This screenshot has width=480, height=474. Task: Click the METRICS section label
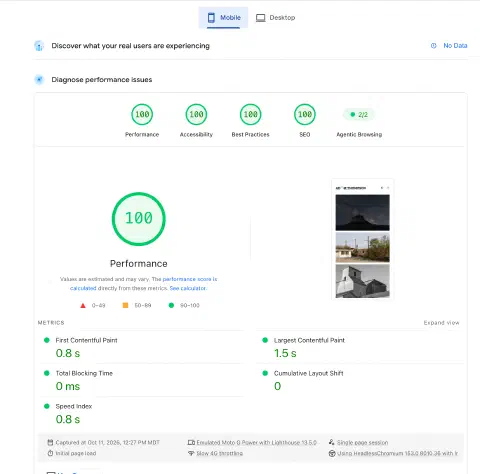click(x=51, y=323)
